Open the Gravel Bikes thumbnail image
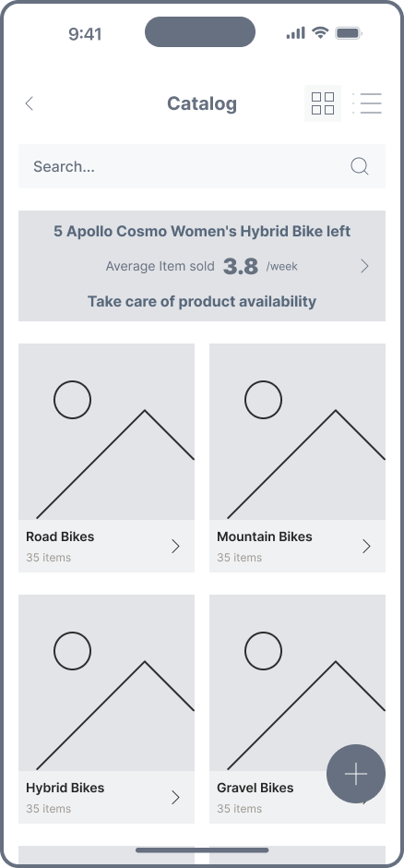Image resolution: width=404 pixels, height=868 pixels. pyautogui.click(x=297, y=683)
